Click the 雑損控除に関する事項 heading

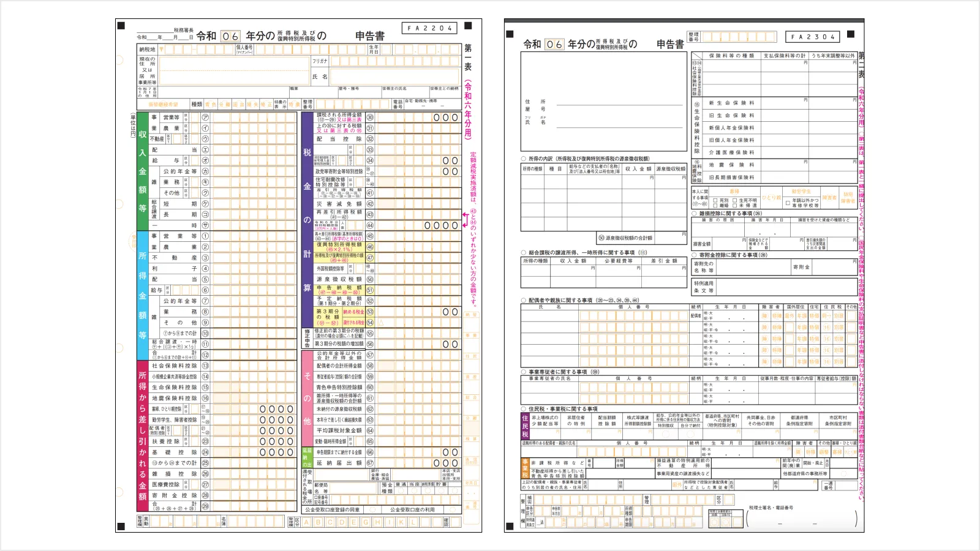(x=730, y=214)
